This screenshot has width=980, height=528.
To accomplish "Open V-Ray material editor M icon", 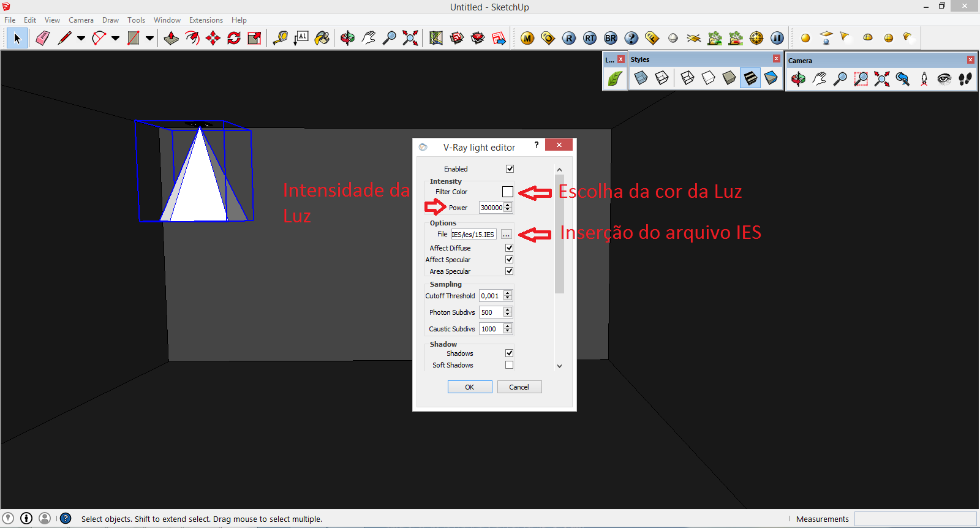I will tap(527, 38).
